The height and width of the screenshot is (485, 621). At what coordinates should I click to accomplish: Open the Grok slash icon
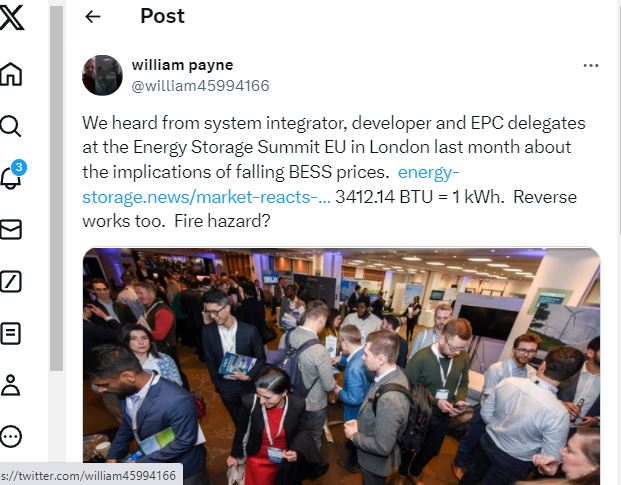coord(11,281)
